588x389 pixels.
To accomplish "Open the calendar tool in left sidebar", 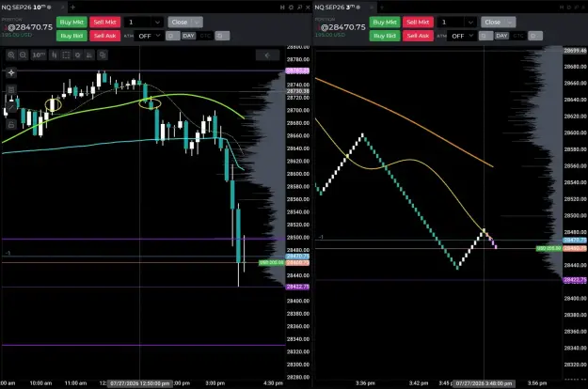I will (x=11, y=90).
